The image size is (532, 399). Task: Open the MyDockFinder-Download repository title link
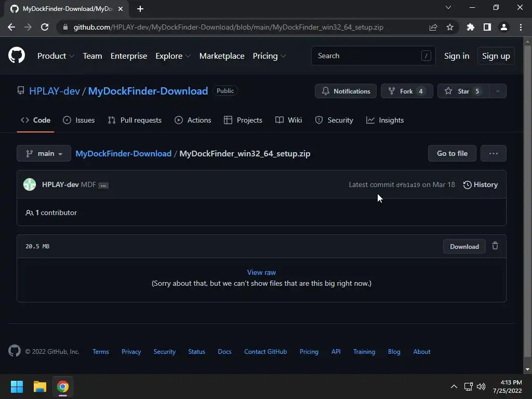148,91
